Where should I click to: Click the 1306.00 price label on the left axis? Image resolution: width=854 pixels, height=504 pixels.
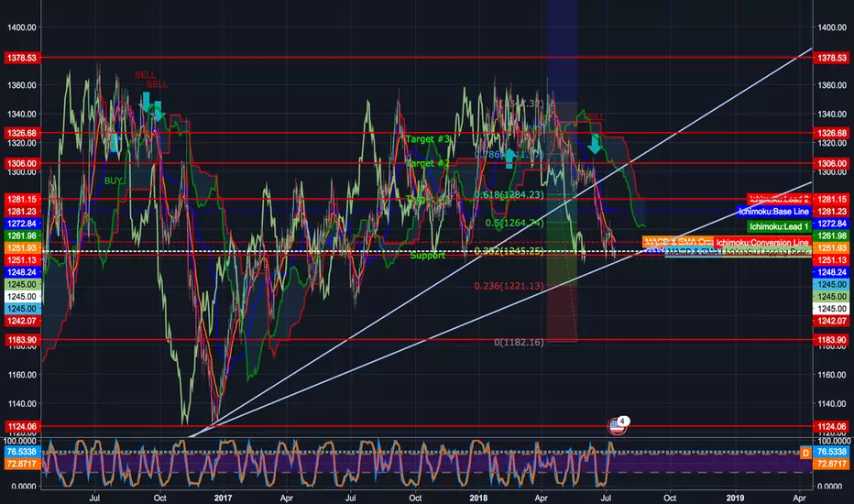(22, 163)
